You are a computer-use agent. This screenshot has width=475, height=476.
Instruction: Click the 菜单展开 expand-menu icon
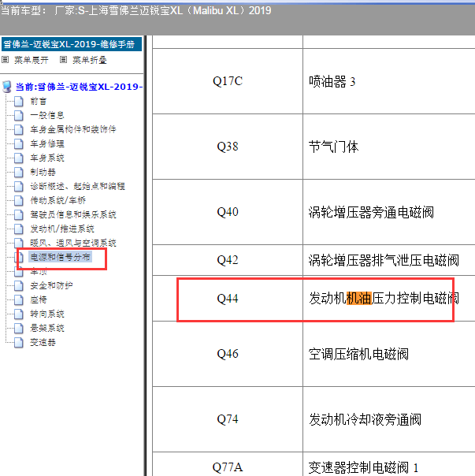[6, 60]
